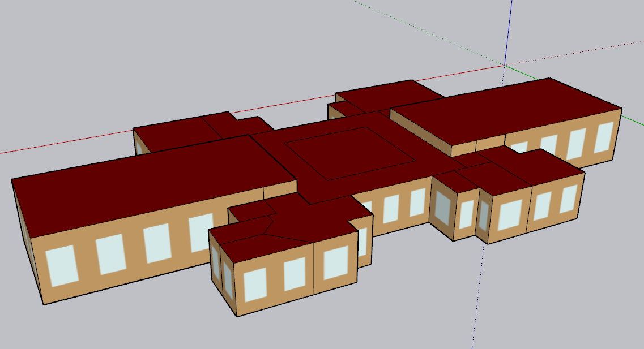
Task: Select middle window on front protruding block
Action: click(295, 274)
